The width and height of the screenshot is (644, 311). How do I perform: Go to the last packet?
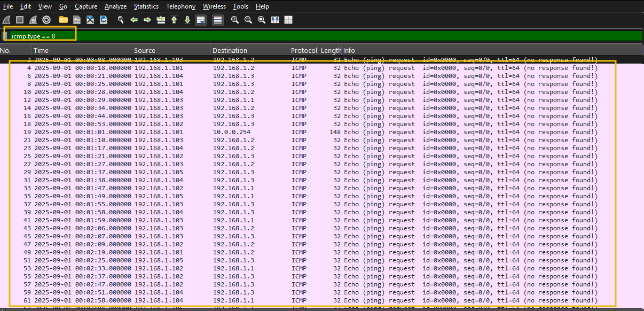tap(187, 20)
